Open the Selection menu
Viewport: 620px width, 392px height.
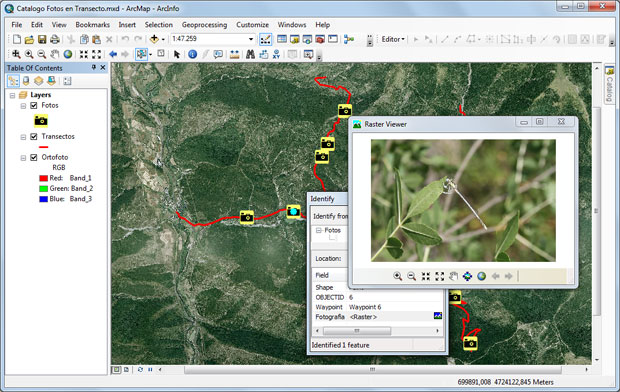[x=159, y=25]
